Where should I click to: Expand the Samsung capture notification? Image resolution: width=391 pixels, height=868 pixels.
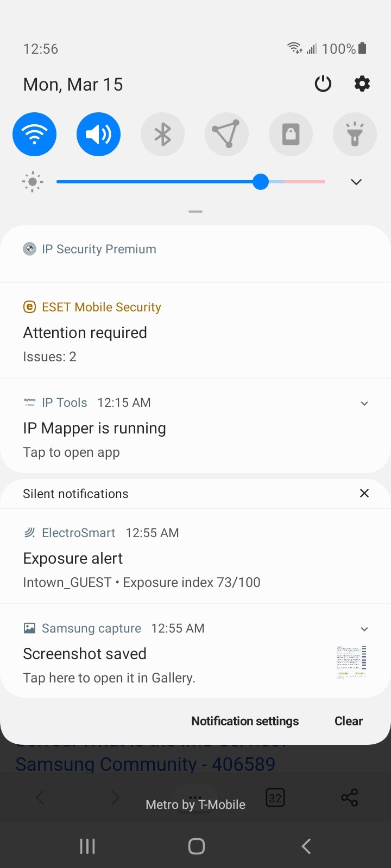(364, 629)
